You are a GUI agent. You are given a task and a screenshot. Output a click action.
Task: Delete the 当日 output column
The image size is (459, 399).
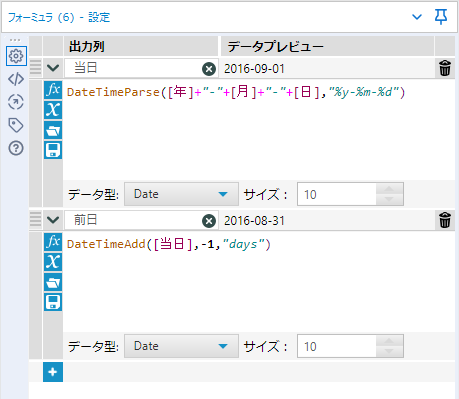click(445, 68)
